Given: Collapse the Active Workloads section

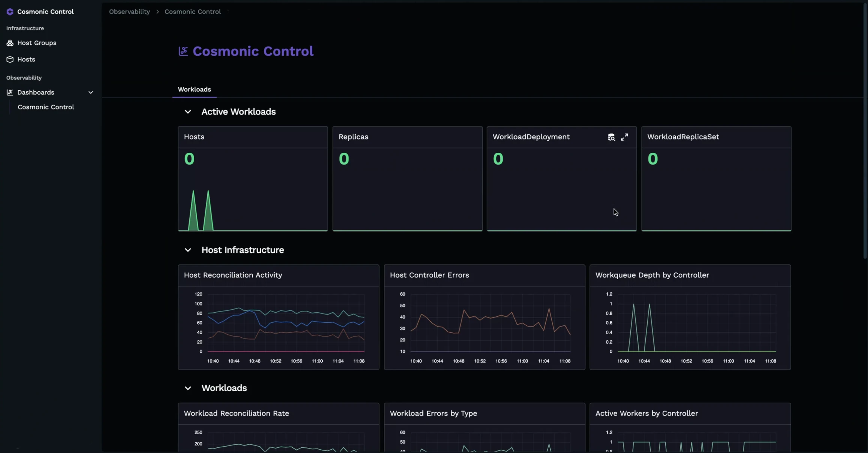Looking at the screenshot, I should [188, 112].
